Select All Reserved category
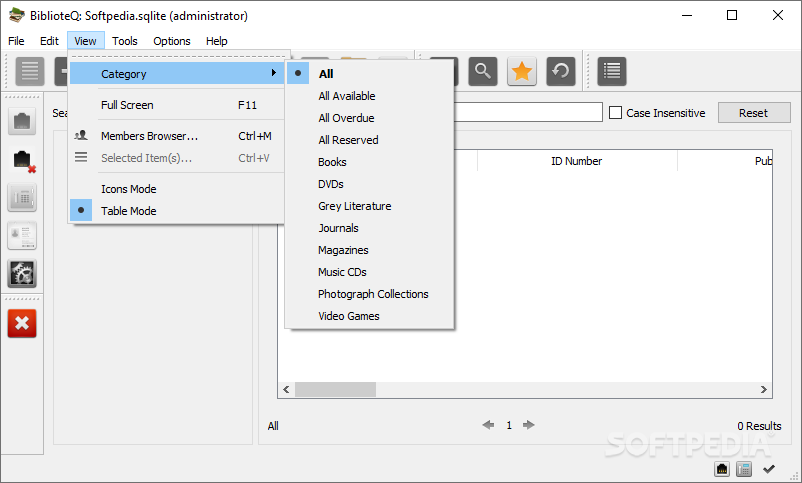Viewport: 802px width, 483px height. tap(369, 140)
